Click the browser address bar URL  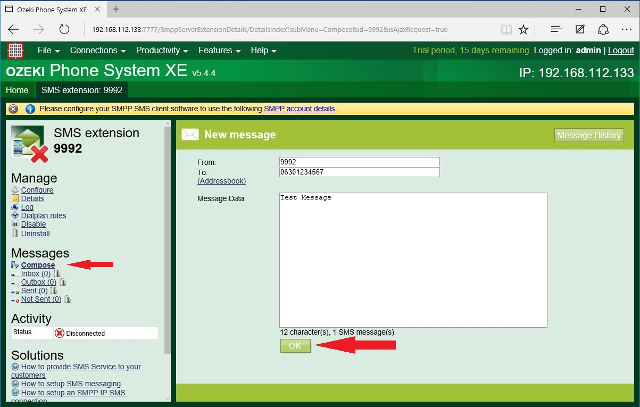[x=269, y=29]
